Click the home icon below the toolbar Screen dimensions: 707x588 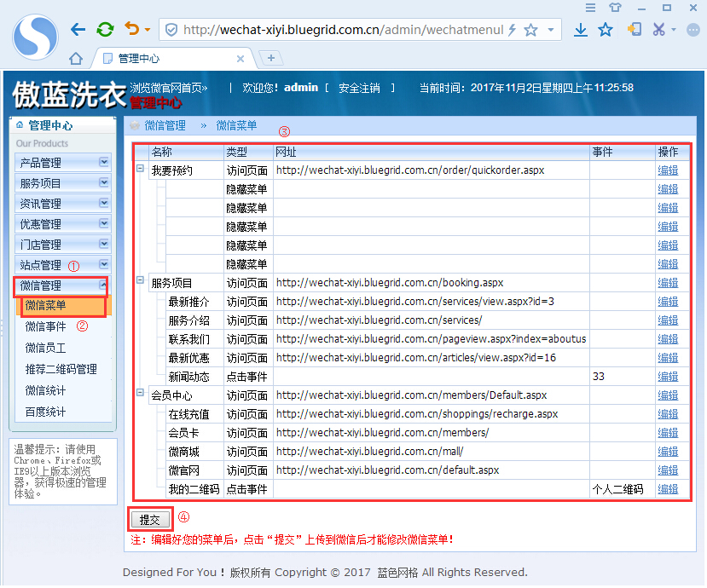[x=78, y=60]
